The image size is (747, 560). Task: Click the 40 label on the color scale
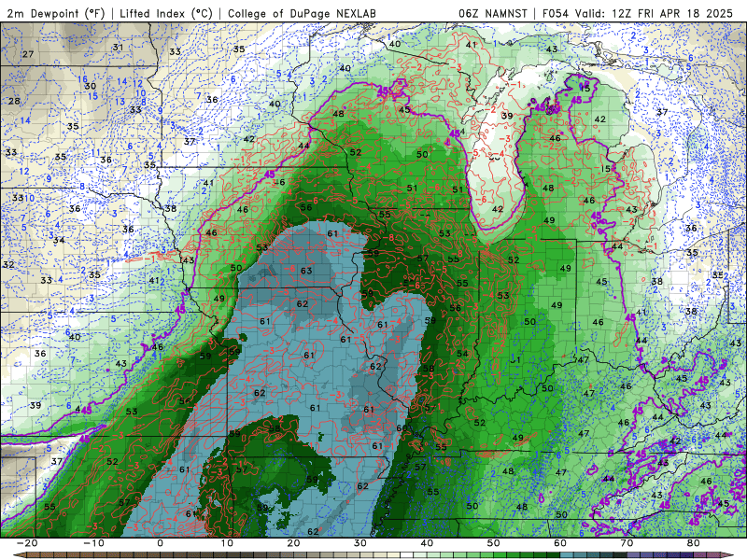[x=427, y=543]
